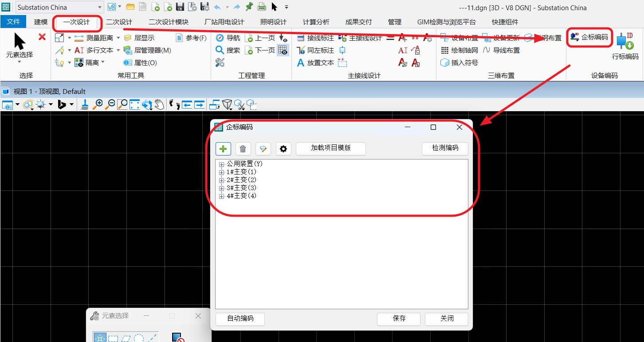The image size is (644, 342).
Task: Print using the printer icon
Action: click(x=262, y=7)
